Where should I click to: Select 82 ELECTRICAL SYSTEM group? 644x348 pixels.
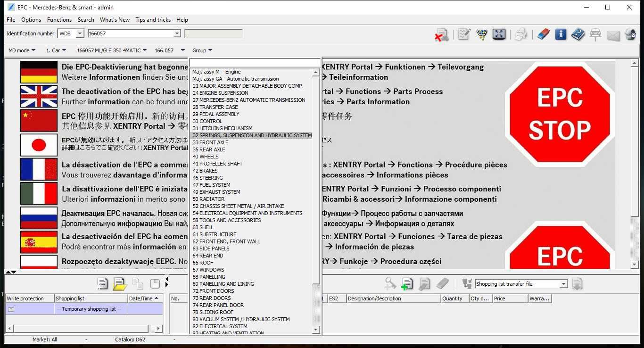point(252,326)
